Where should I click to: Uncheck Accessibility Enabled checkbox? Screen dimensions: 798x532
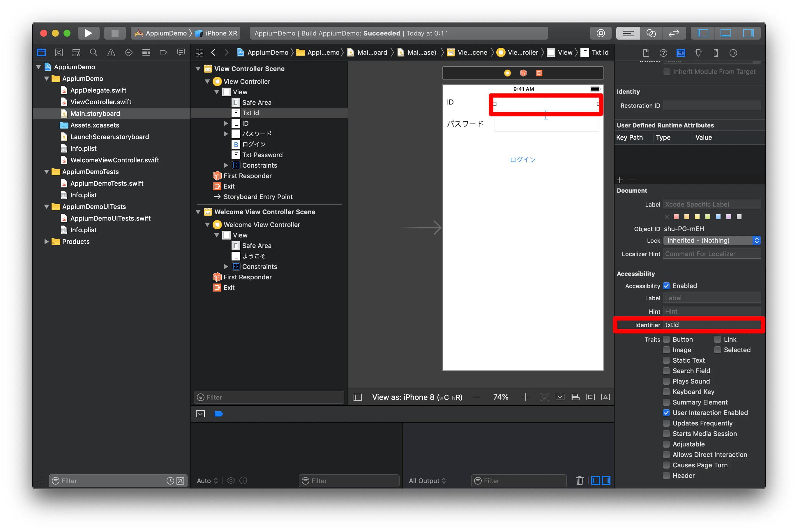click(666, 286)
